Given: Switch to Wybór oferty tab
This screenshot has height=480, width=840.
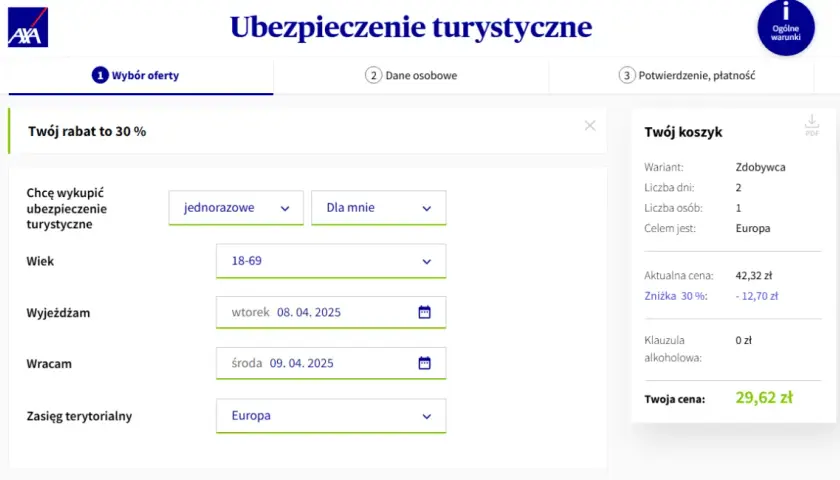Looking at the screenshot, I should pos(141,76).
